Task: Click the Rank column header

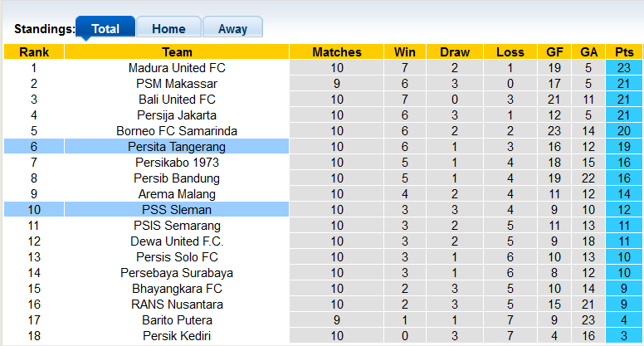Action: point(34,52)
